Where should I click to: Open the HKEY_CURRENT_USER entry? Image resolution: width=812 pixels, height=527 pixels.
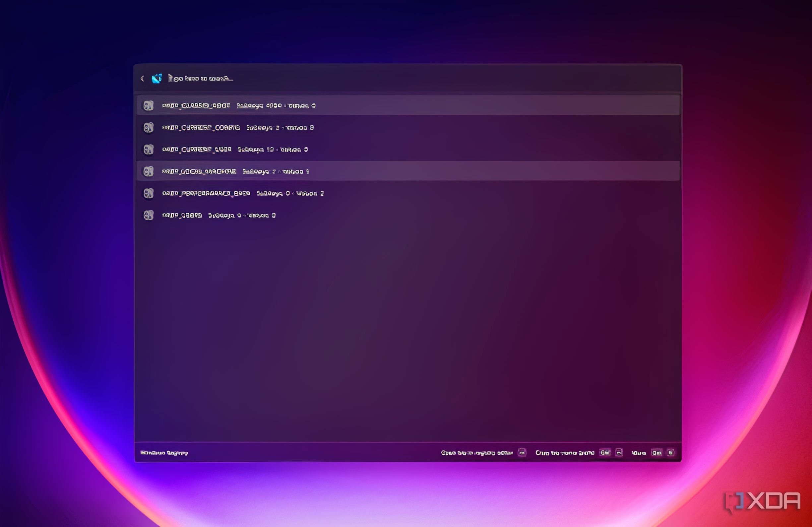pyautogui.click(x=408, y=150)
